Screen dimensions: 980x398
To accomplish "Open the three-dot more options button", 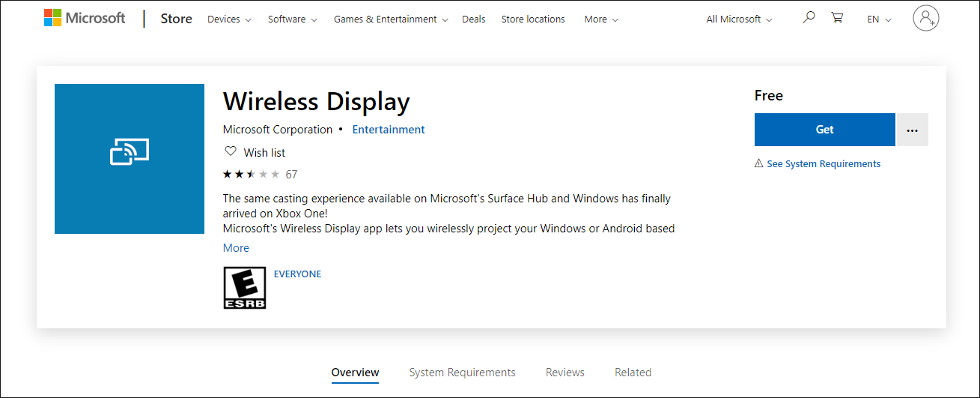I will [912, 130].
